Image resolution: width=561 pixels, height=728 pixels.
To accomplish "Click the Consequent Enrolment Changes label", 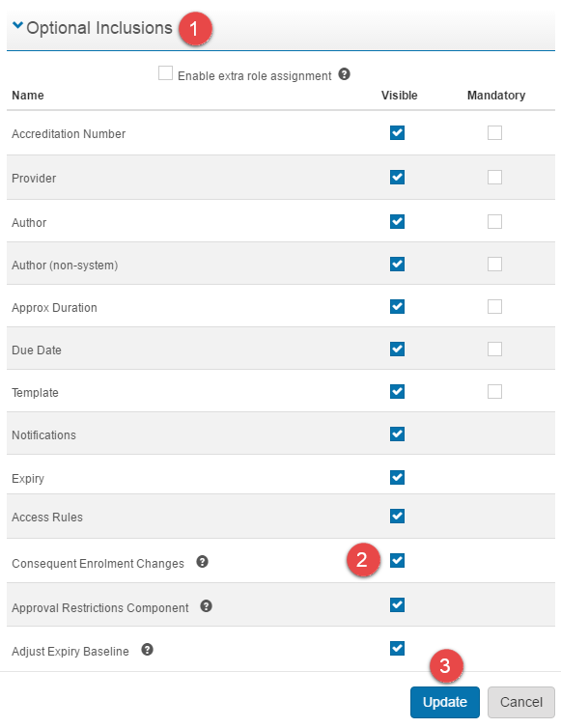I will click(x=98, y=564).
